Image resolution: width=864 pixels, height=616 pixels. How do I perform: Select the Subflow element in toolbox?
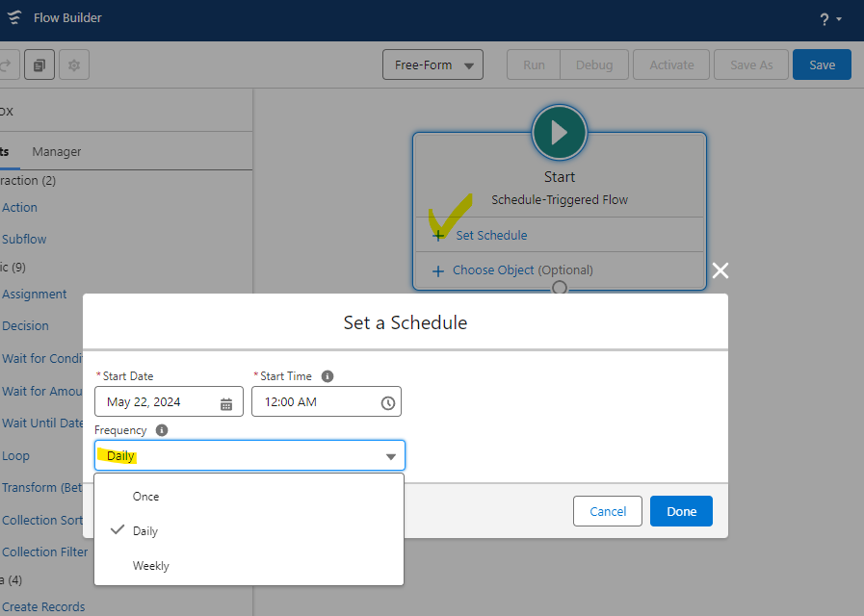[24, 239]
